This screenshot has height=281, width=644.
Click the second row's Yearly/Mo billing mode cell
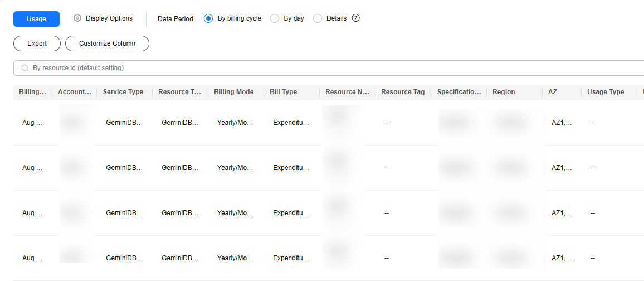(x=235, y=168)
